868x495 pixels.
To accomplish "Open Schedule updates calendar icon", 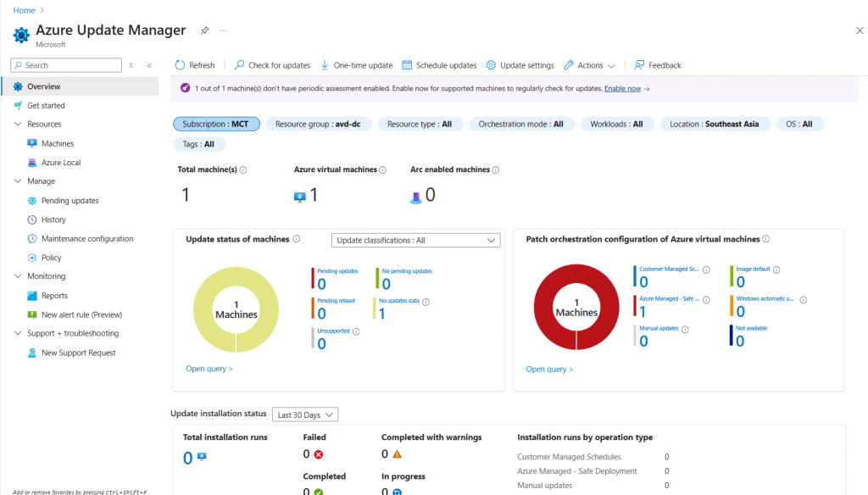I will (x=407, y=65).
